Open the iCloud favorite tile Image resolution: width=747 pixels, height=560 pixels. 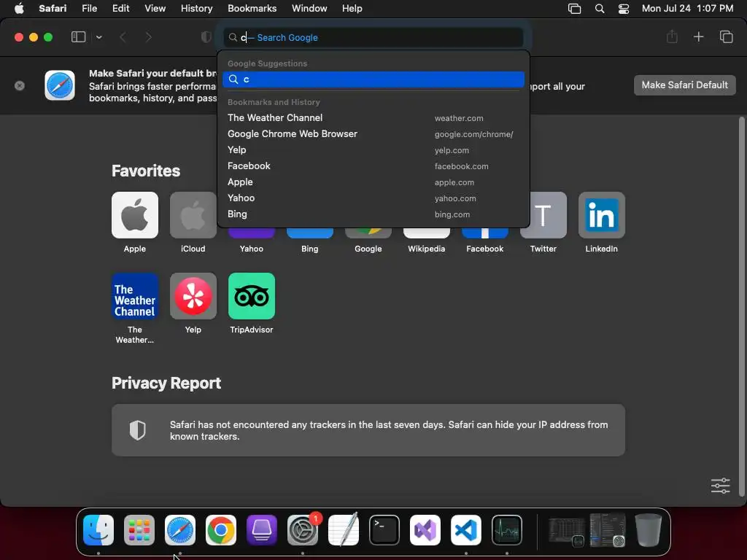click(193, 215)
